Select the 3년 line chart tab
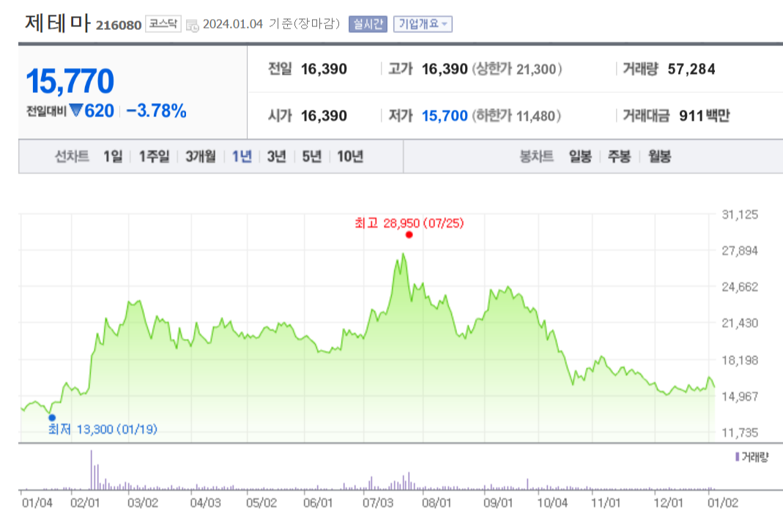 click(x=277, y=157)
